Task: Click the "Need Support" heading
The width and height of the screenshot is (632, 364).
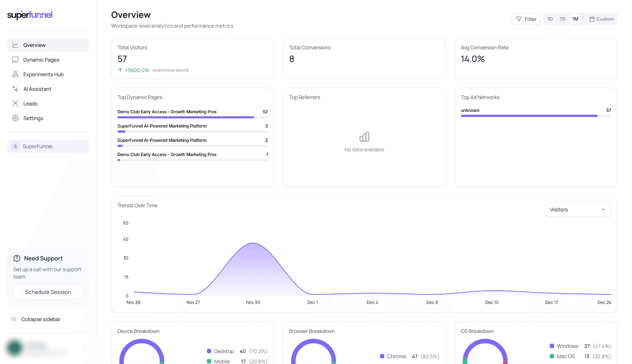Action: [44, 259]
